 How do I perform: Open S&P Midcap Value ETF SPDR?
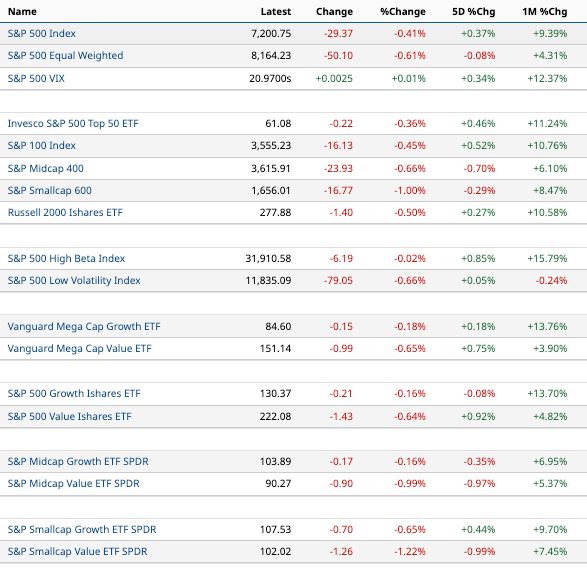pos(73,483)
